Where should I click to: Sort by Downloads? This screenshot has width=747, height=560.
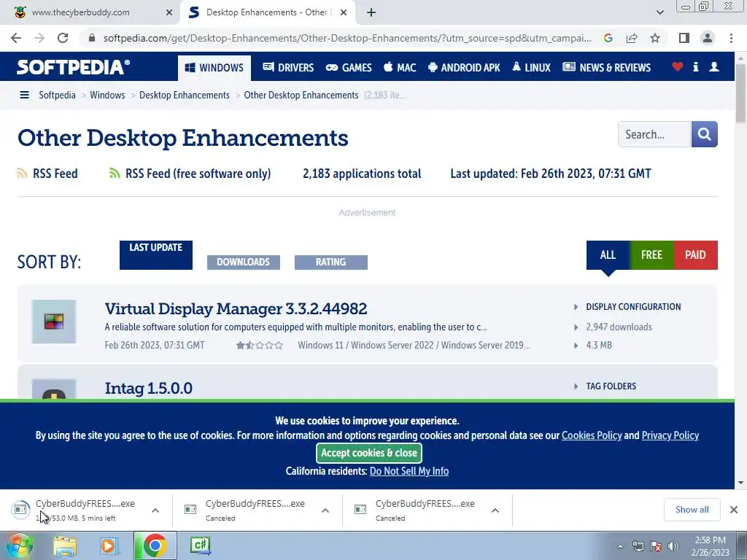[x=244, y=262]
